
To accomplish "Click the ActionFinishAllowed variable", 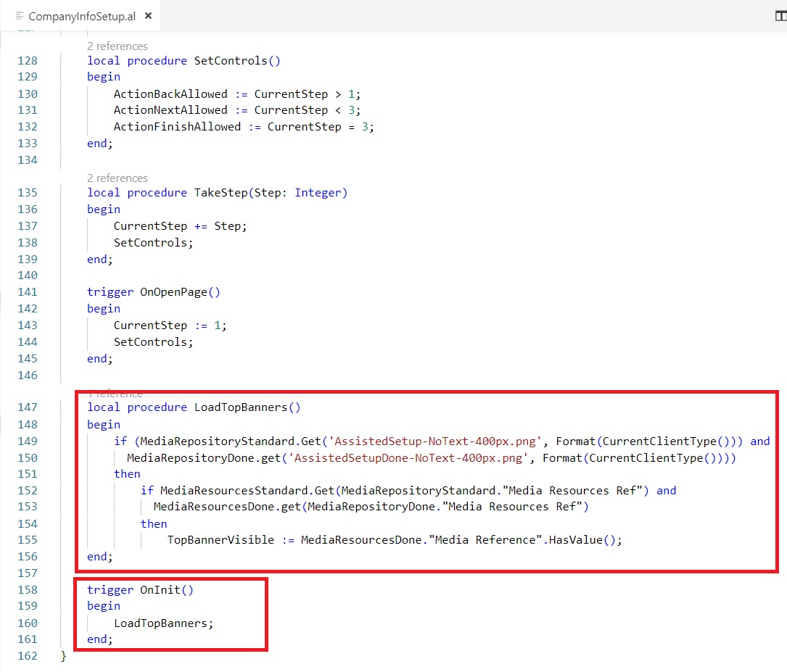I will click(x=177, y=127).
